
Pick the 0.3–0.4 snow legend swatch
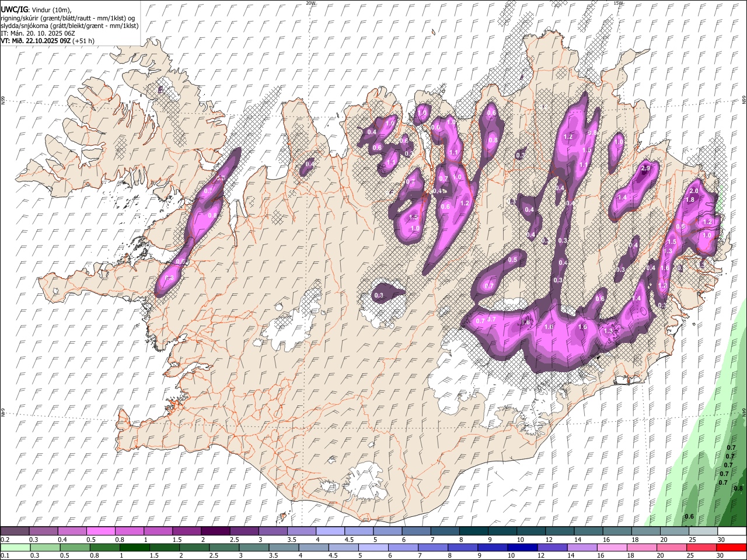point(43,531)
